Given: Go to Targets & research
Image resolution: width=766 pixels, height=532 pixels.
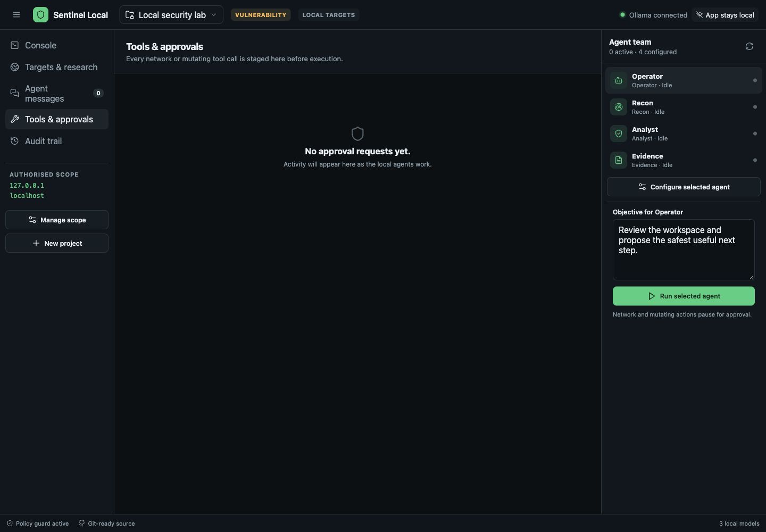Looking at the screenshot, I should tap(57, 67).
